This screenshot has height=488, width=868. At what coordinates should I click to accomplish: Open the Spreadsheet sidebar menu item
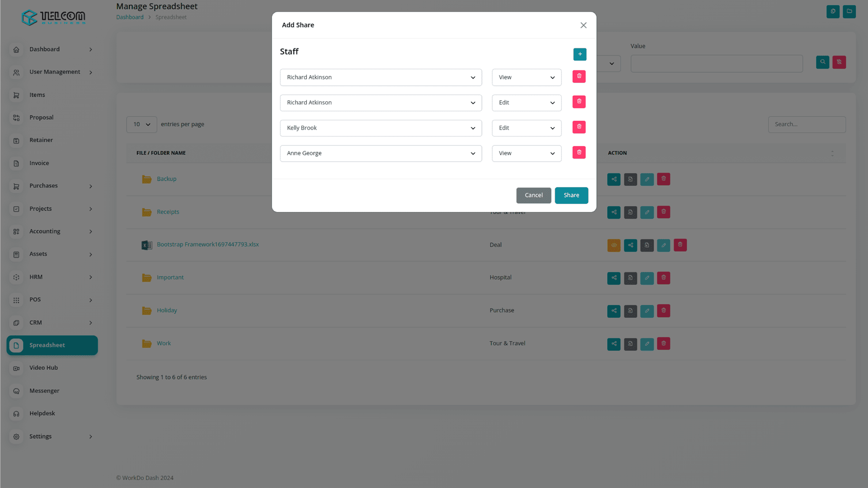[x=52, y=345]
